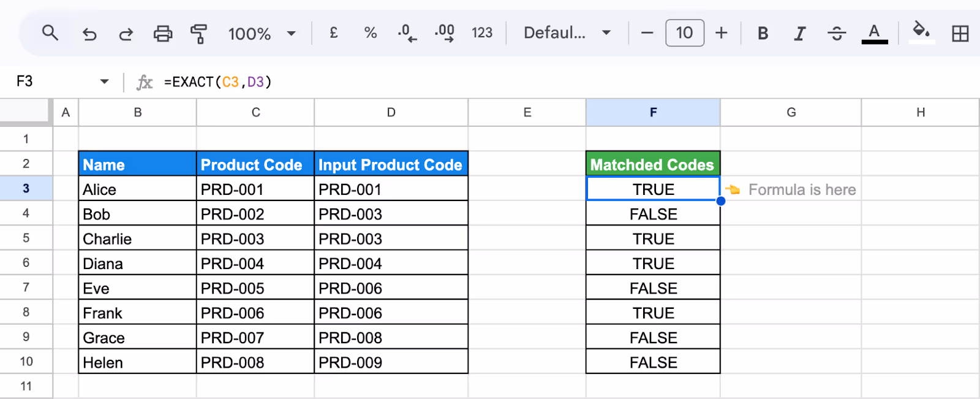Select the 'Formula is here' note cell

click(791, 189)
